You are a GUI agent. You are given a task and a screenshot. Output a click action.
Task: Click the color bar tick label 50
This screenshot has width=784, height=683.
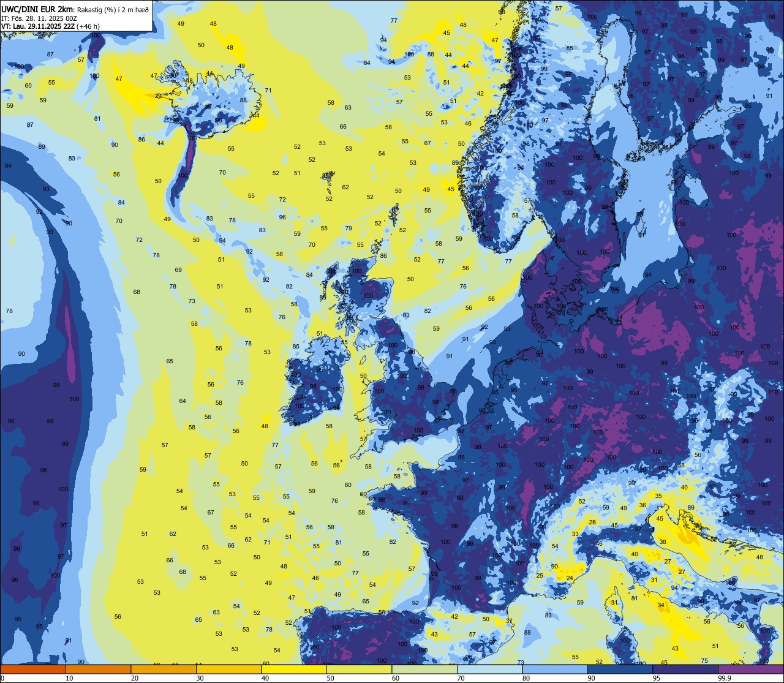(330, 678)
